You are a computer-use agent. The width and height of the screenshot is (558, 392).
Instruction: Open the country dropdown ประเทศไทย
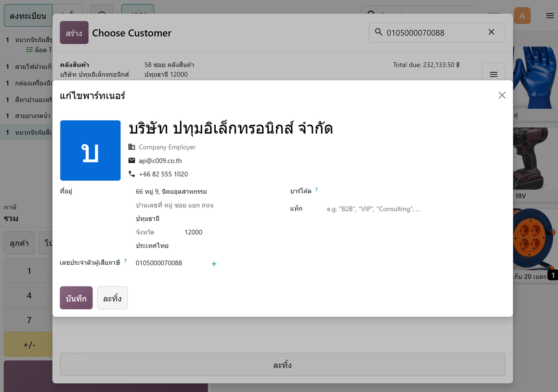[205, 245]
